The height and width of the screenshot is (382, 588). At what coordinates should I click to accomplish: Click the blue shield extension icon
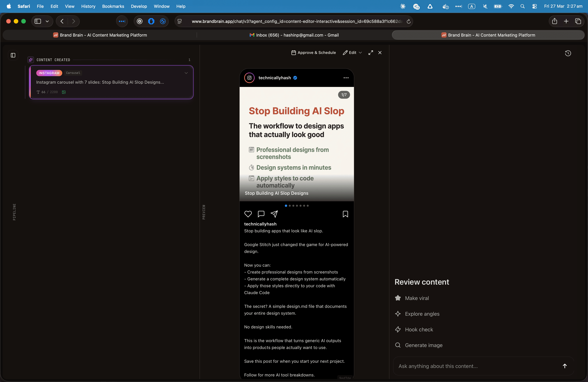[x=151, y=21]
